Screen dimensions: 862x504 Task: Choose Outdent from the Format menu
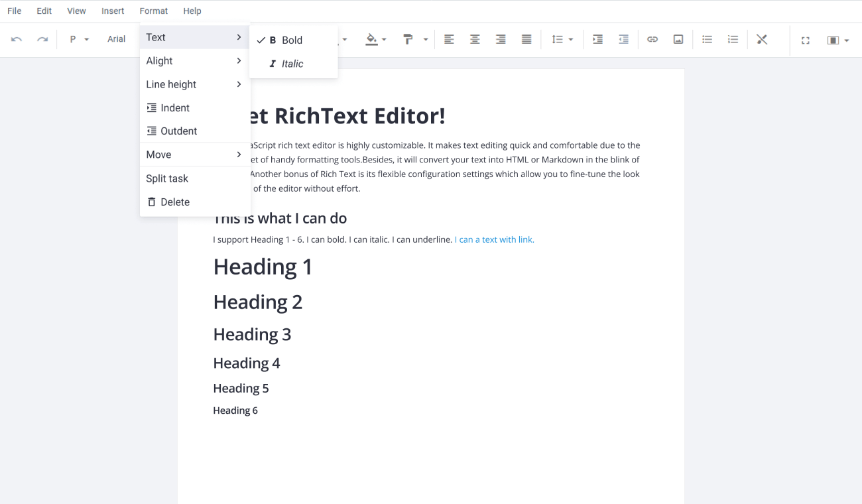coord(195,131)
